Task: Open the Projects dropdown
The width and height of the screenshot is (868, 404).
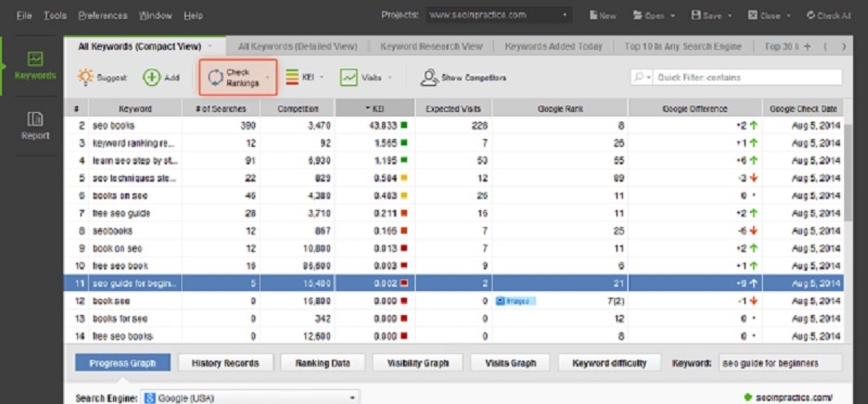Action: (x=498, y=15)
